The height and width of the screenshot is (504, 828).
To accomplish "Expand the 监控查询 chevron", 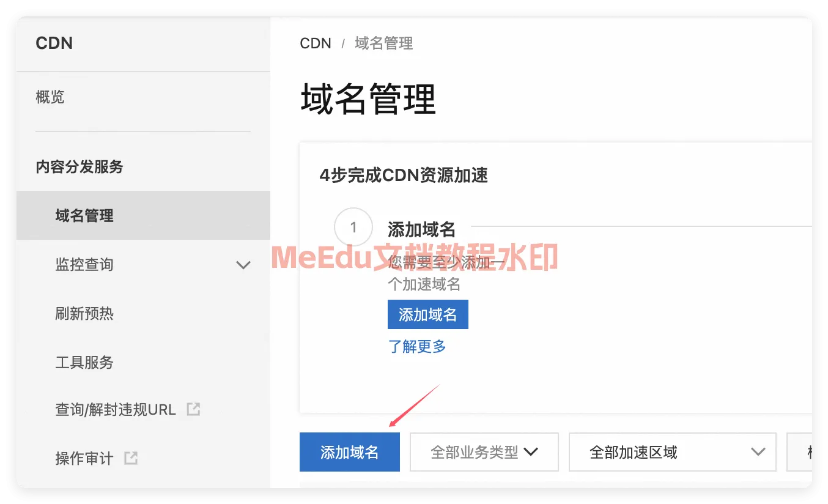I will tap(243, 265).
